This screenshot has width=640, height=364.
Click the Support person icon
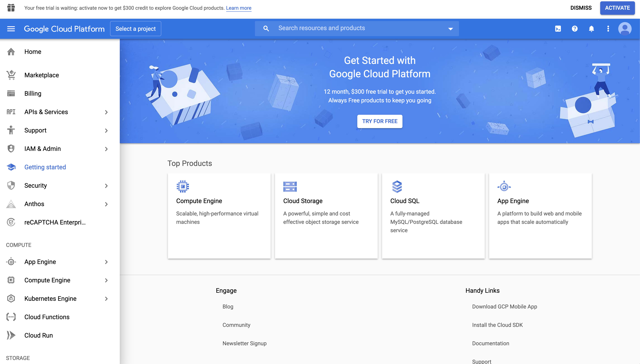click(x=11, y=130)
